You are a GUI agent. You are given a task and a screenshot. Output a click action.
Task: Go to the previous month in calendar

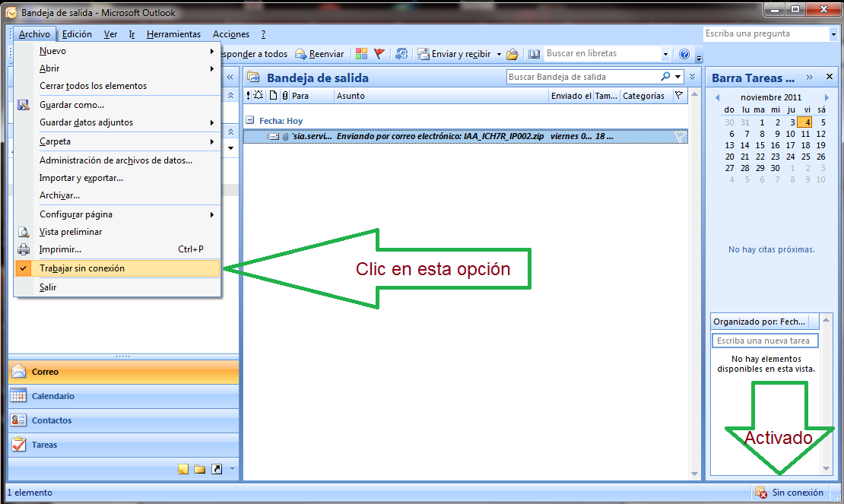point(717,97)
